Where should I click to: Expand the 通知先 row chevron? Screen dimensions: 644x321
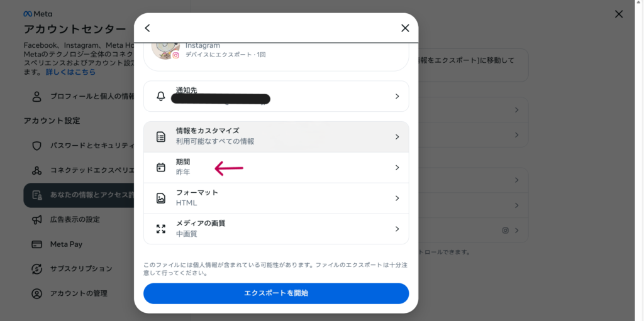click(x=397, y=96)
